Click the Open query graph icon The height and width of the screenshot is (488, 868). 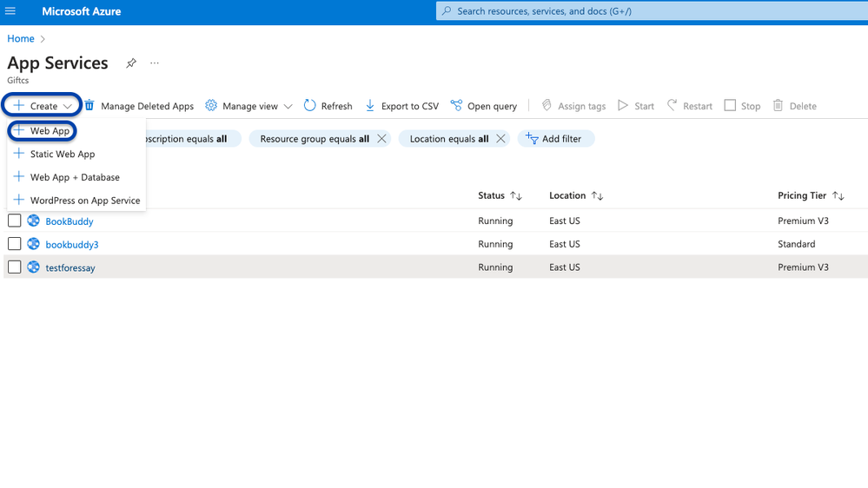click(456, 105)
